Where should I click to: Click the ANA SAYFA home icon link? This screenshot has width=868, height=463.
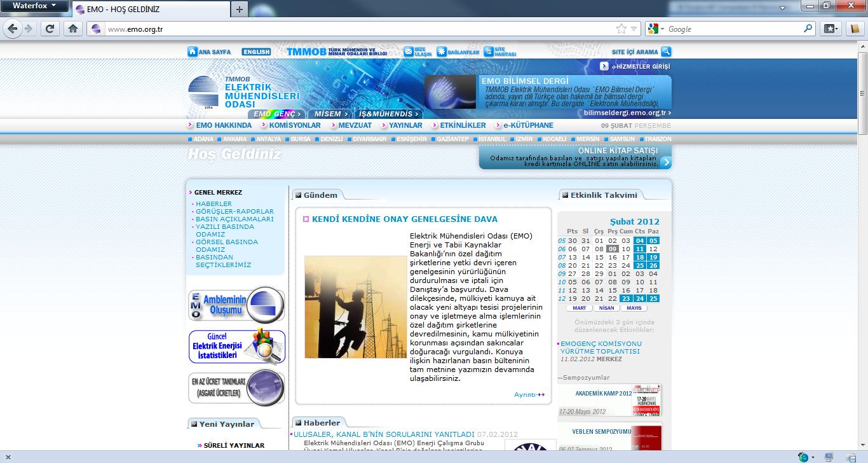pos(192,52)
